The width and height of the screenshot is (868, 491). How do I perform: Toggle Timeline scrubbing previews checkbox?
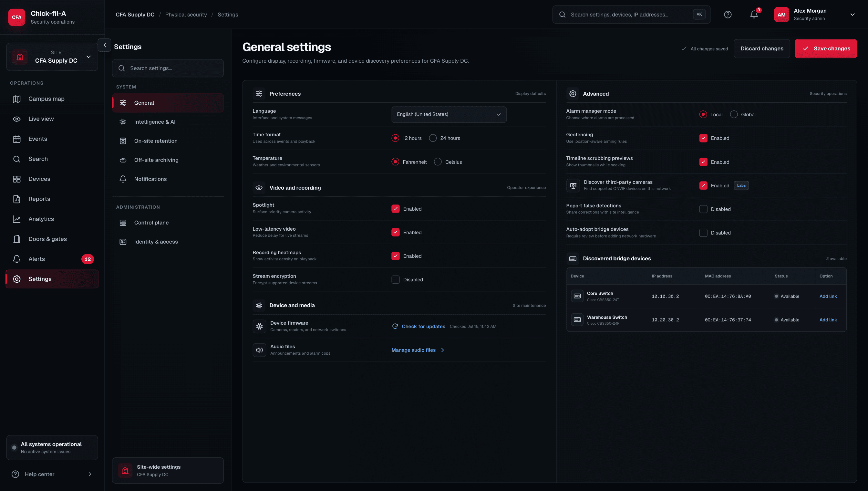703,162
